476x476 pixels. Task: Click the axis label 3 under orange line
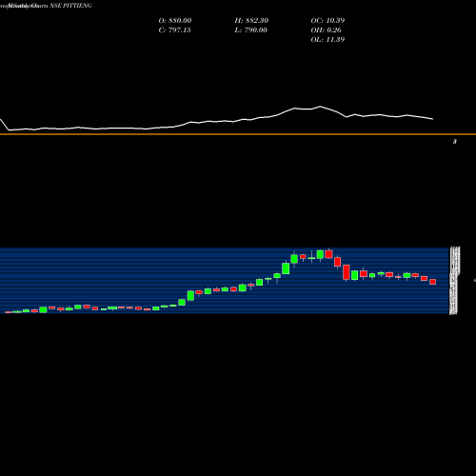(455, 142)
